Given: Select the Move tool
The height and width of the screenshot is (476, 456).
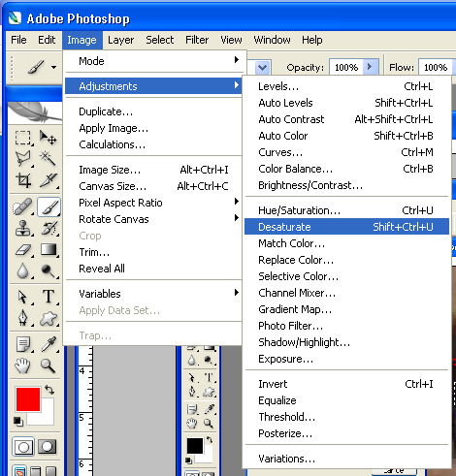Looking at the screenshot, I should coord(49,138).
